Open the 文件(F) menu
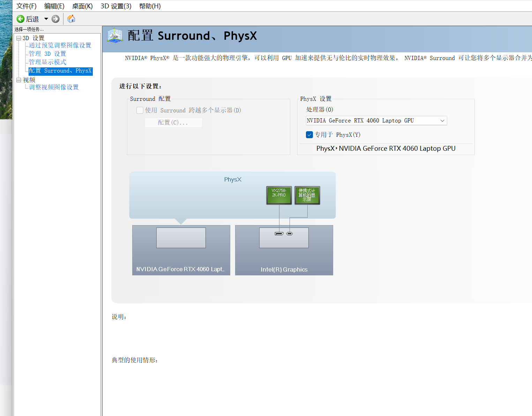This screenshot has height=416, width=532. [x=26, y=6]
